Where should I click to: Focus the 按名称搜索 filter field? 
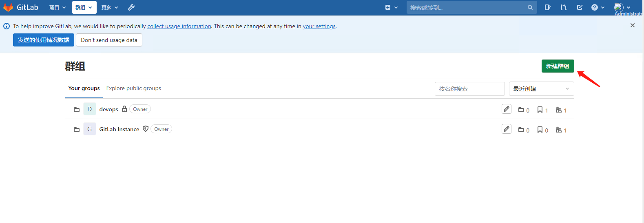(469, 88)
